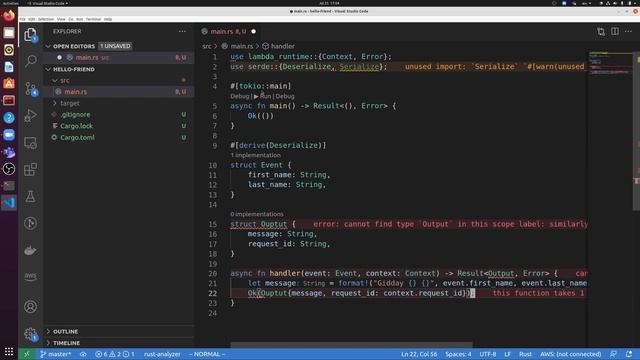
Task: Click the Debug code lens after Run
Action: coord(285,96)
